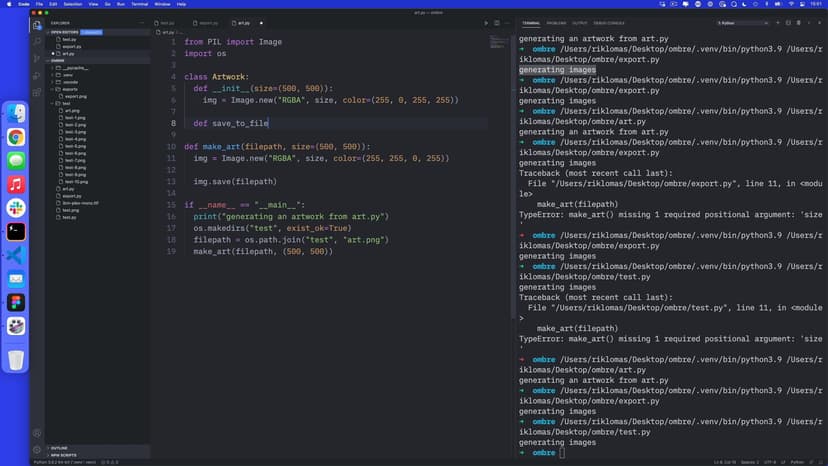Click the new terminal plus icon
The width and height of the screenshot is (828, 466).
(x=776, y=22)
